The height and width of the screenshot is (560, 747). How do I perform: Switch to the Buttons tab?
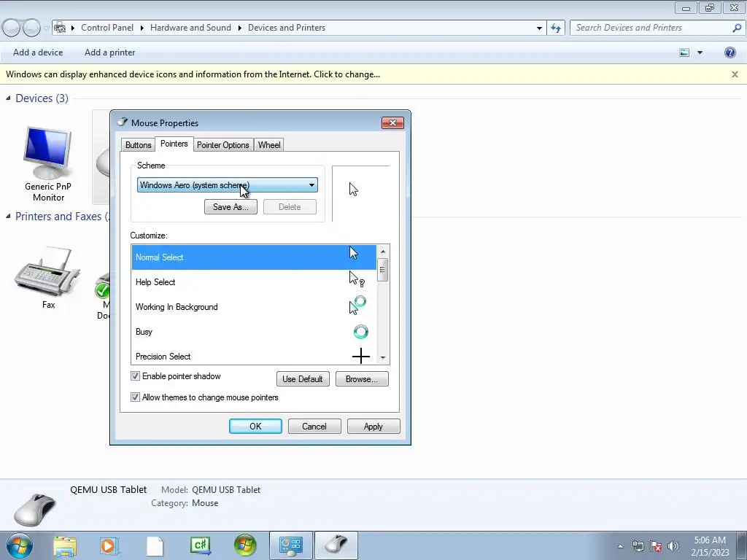(x=138, y=145)
